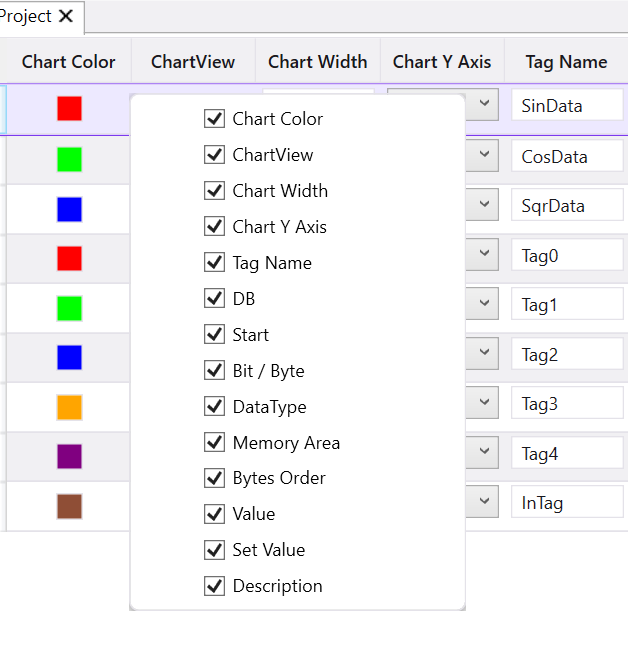This screenshot has height=657, width=628.
Task: Edit the SqrData tag name field
Action: coord(568,205)
